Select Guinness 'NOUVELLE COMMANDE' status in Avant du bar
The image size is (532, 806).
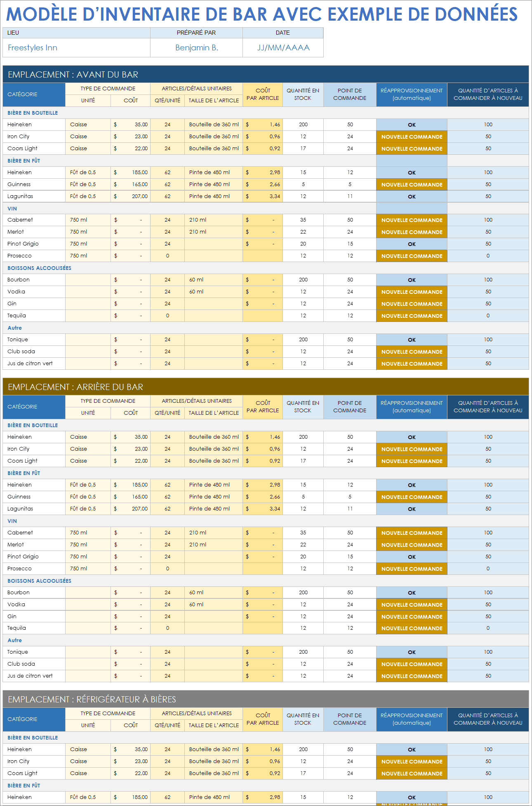pyautogui.click(x=412, y=185)
